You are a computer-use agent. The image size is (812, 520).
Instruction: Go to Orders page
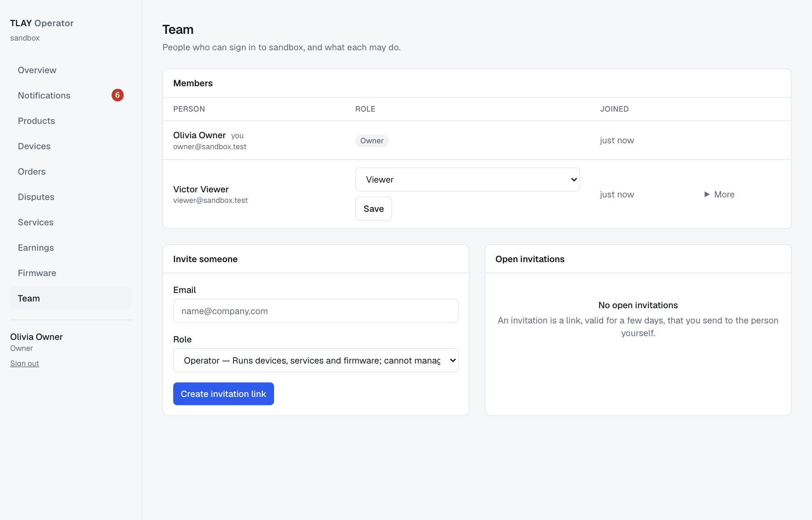[x=71, y=172]
